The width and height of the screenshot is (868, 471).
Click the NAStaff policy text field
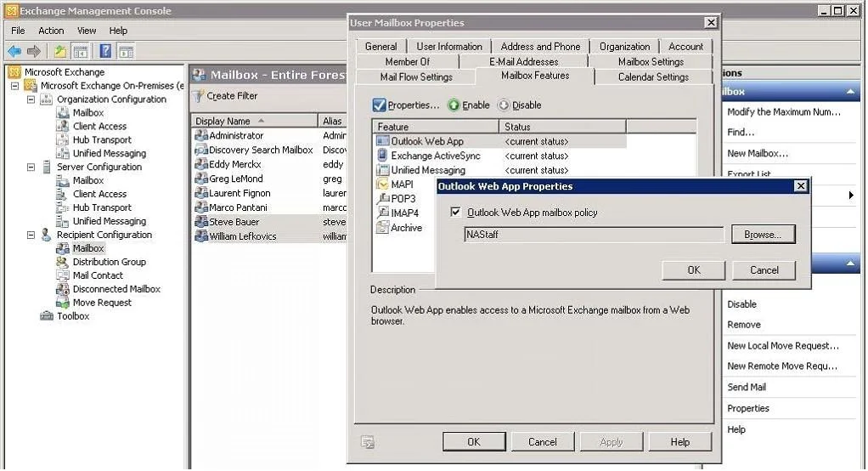[x=594, y=235]
